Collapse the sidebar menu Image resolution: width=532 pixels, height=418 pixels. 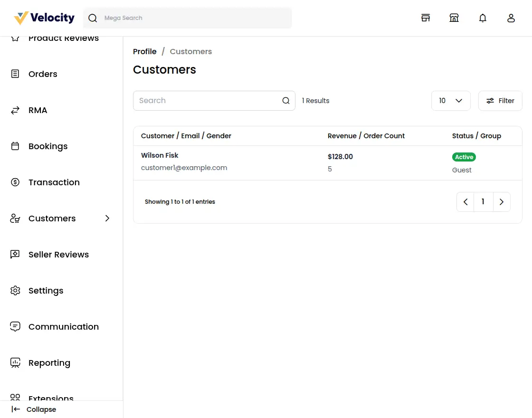pos(34,409)
